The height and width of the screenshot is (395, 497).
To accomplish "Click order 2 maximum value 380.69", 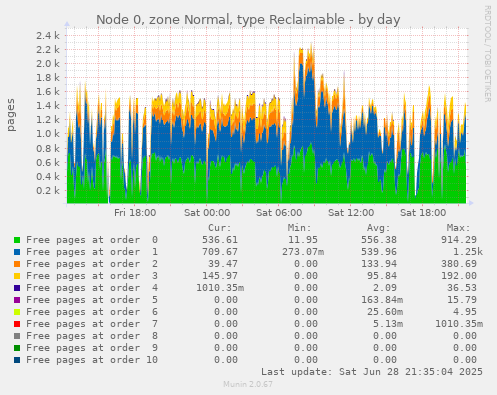I will point(459,264).
